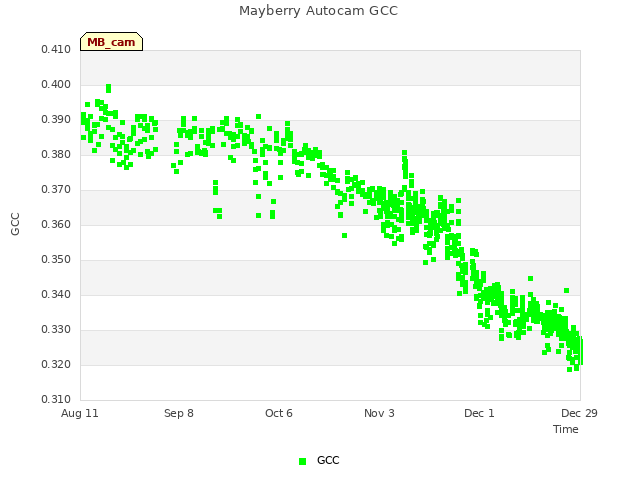Click the MB_cam label tag

111,42
